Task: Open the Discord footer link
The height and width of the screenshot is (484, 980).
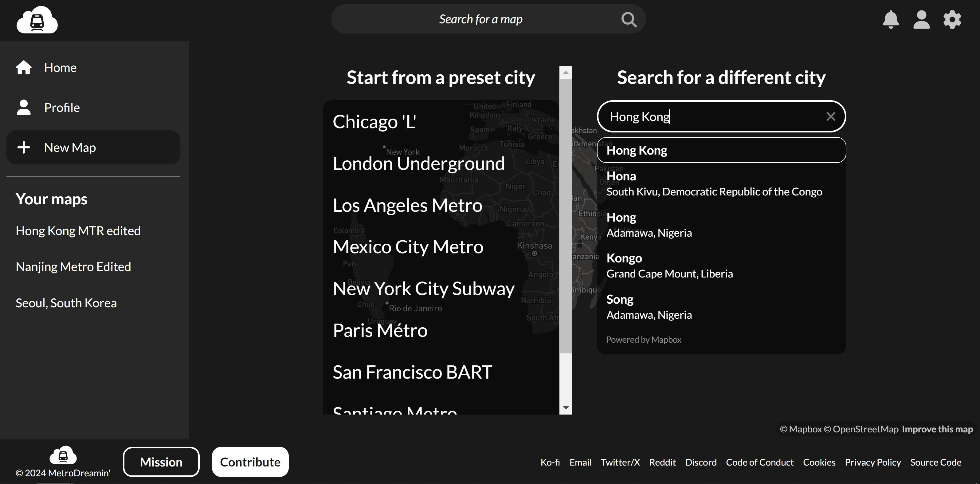Action: coord(700,462)
